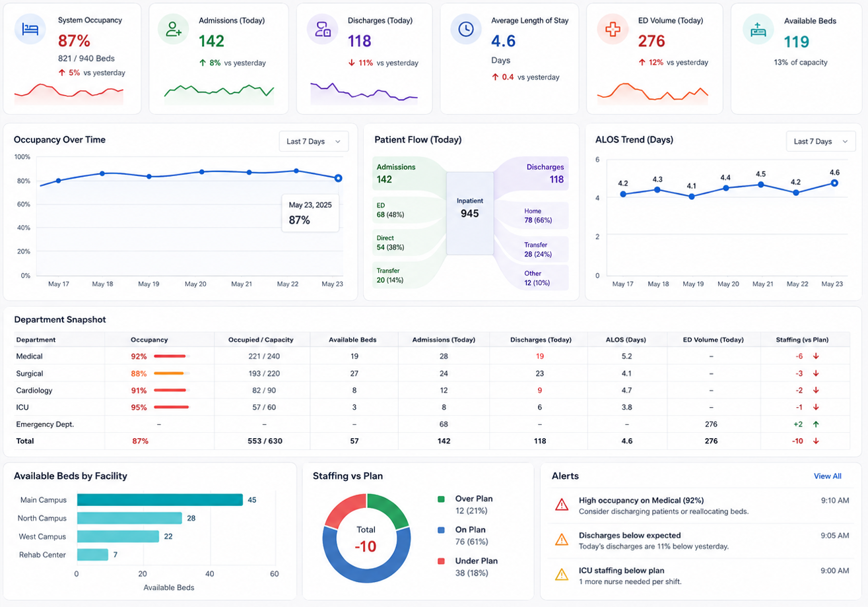Click the North Campus bar showing 28

click(129, 519)
